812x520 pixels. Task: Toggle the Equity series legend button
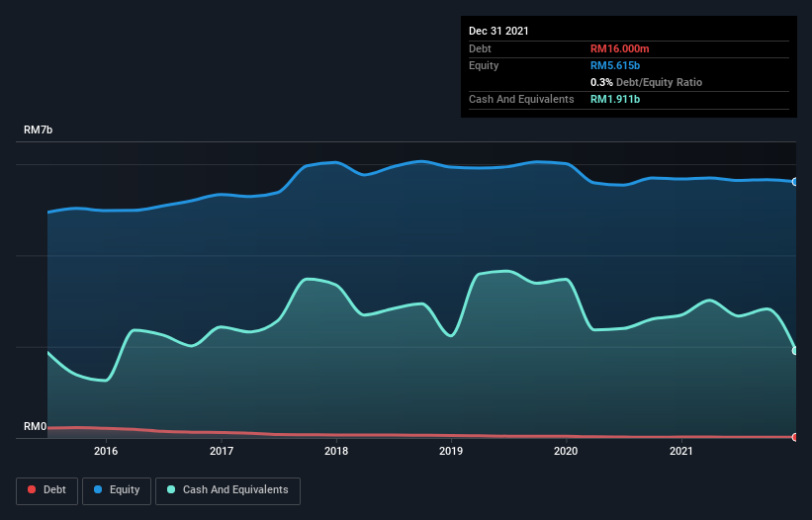coord(117,490)
